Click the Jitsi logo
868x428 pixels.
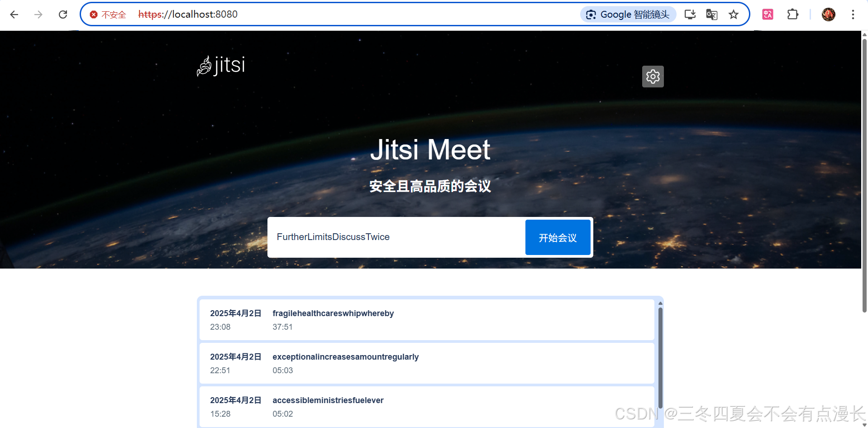point(221,66)
